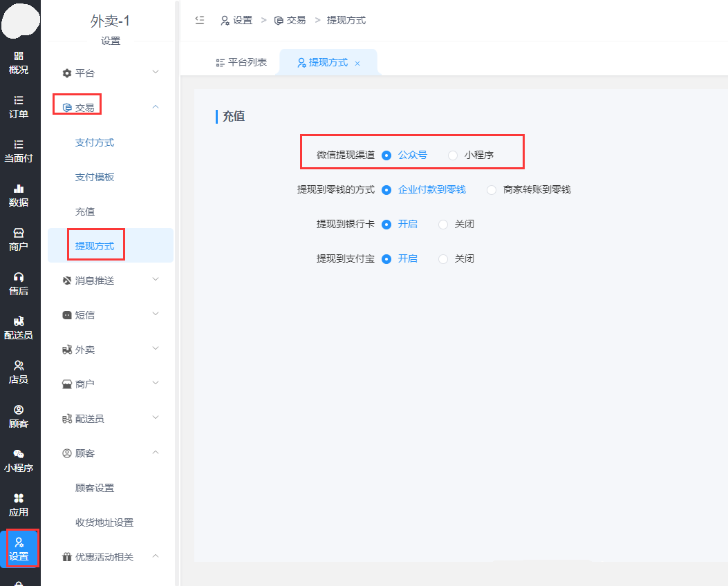Open the 收货地址设置 submenu item
The width and height of the screenshot is (728, 586).
104,522
